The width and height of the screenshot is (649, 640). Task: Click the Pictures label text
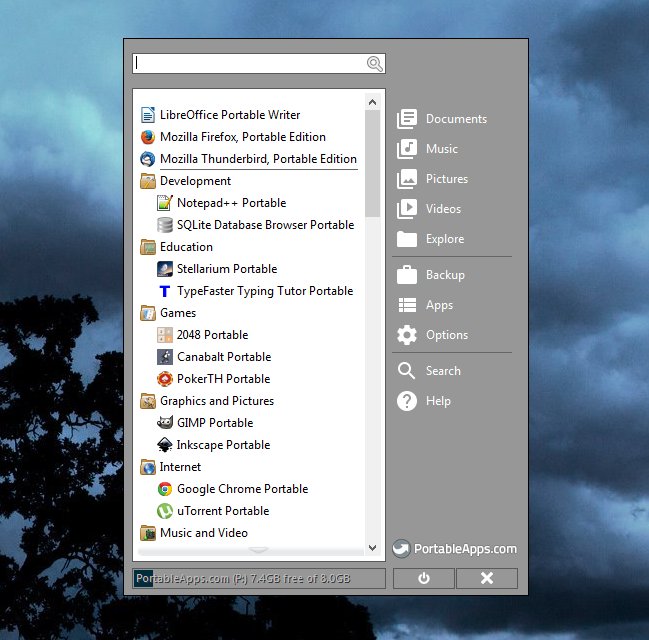[447, 179]
